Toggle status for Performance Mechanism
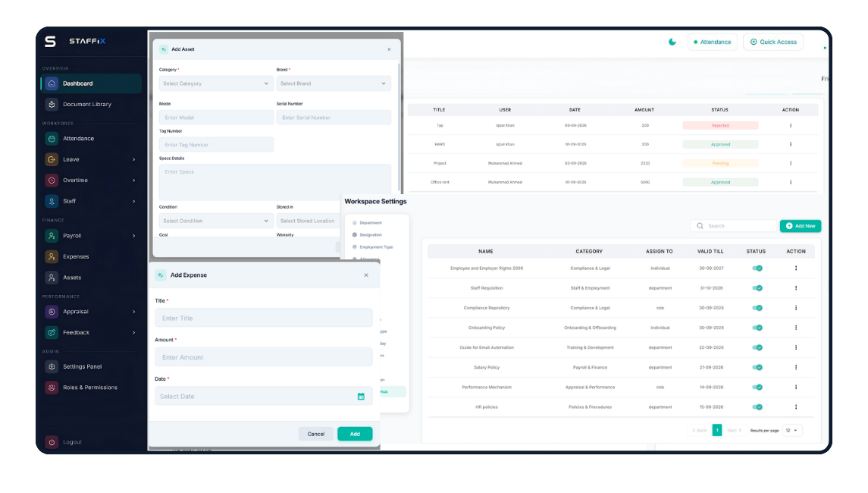Image resolution: width=868 pixels, height=493 pixels. (x=757, y=388)
